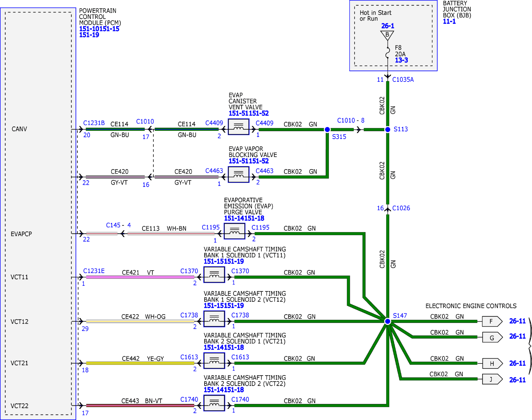Select the S113 splice node dot

click(387, 129)
